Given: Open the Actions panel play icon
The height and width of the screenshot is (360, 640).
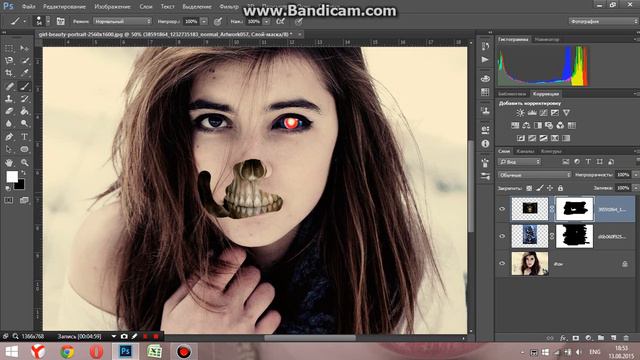Looking at the screenshot, I should [485, 60].
